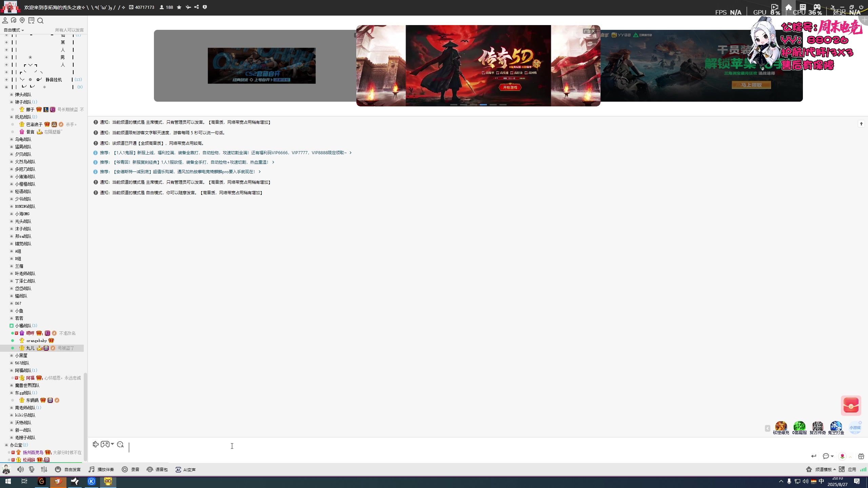Expand the channel row labeled 某
The width and height of the screenshot is (868, 488).
(x=6, y=42)
